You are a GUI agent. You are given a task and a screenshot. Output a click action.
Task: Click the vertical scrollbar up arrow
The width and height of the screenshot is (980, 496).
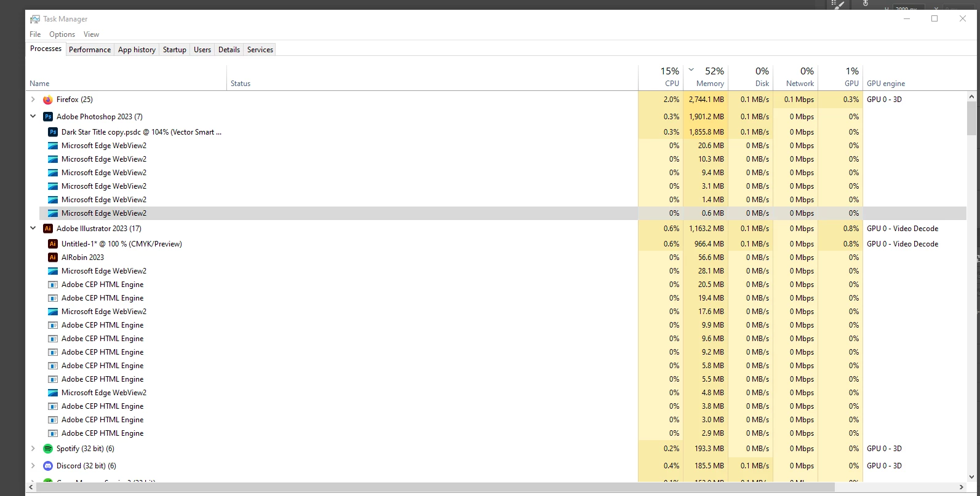tap(971, 96)
